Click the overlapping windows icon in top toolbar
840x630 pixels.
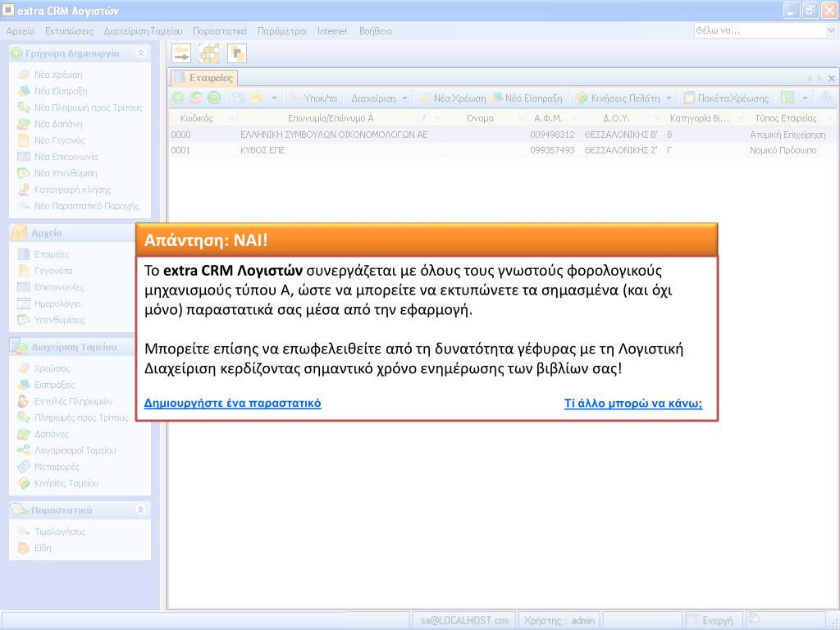point(237,53)
